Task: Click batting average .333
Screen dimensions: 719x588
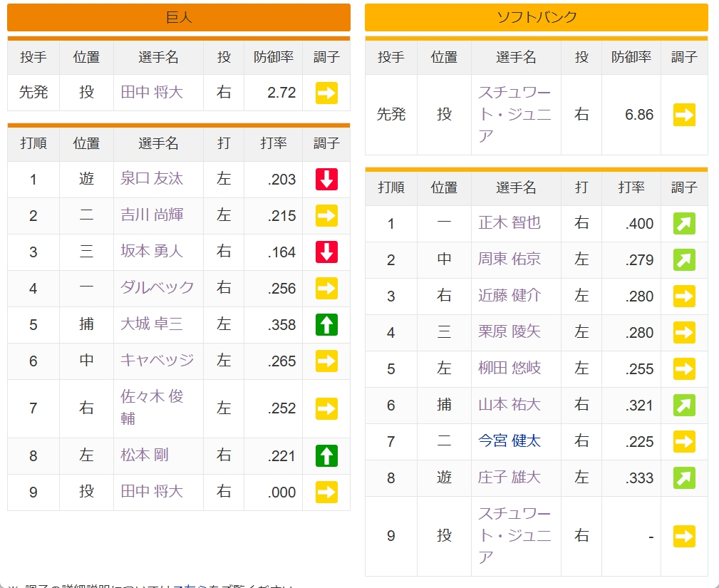Action: pos(639,478)
